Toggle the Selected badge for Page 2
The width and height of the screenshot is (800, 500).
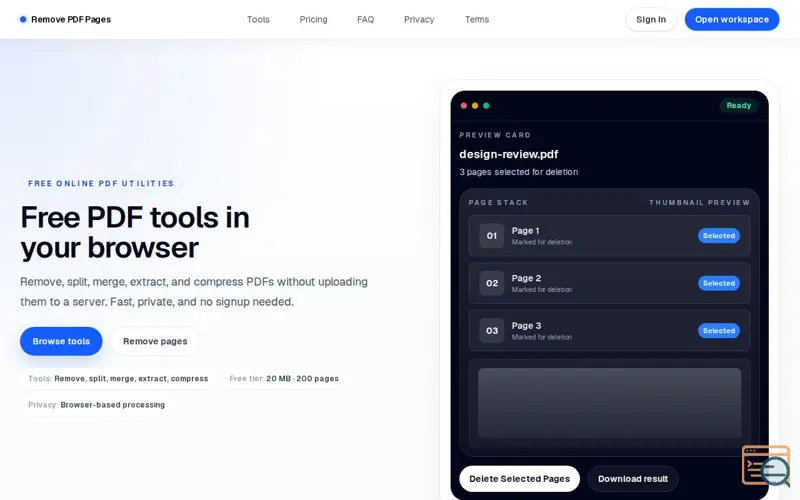tap(719, 283)
